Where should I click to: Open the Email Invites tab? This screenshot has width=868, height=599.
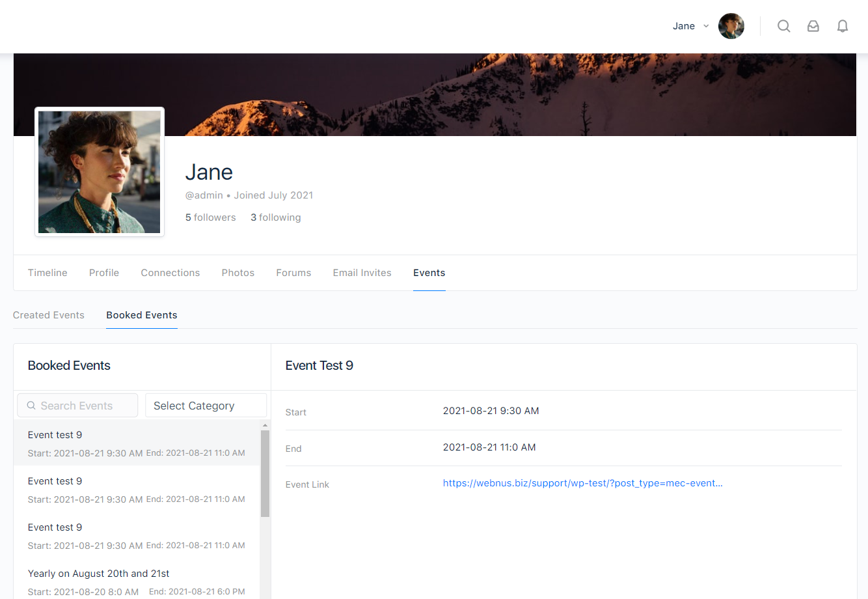(x=362, y=273)
